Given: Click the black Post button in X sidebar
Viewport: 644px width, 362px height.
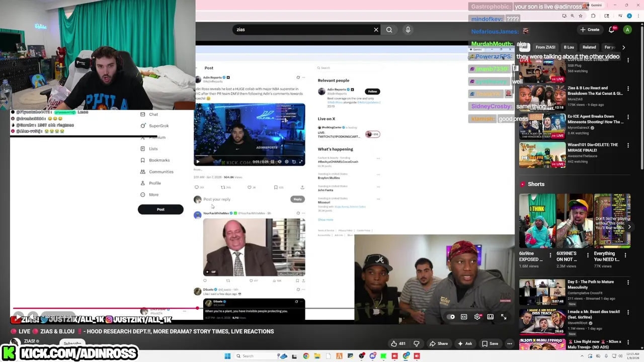Looking at the screenshot, I should point(160,209).
